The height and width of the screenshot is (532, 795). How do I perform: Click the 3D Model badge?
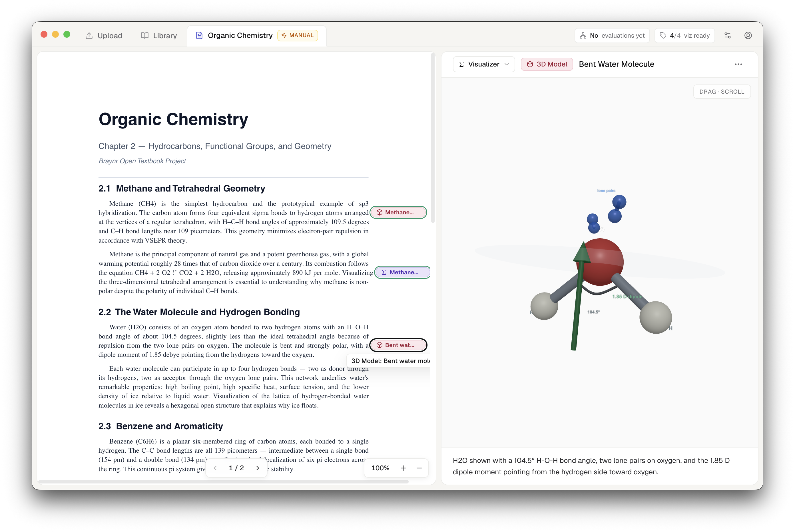547,64
